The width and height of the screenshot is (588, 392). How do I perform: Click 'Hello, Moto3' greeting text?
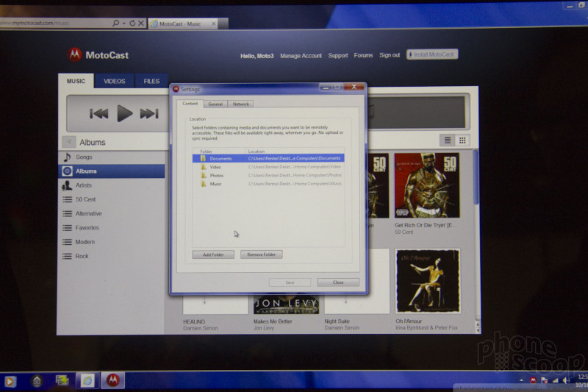pos(257,56)
